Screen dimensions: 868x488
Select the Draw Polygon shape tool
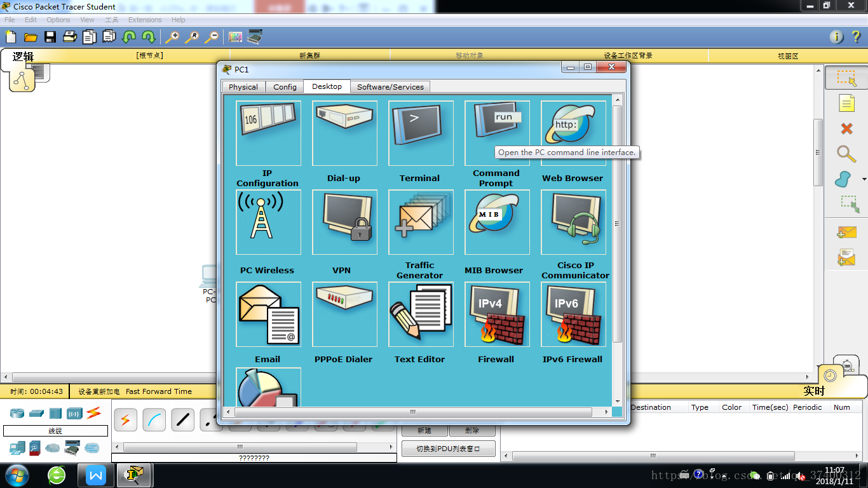[843, 179]
